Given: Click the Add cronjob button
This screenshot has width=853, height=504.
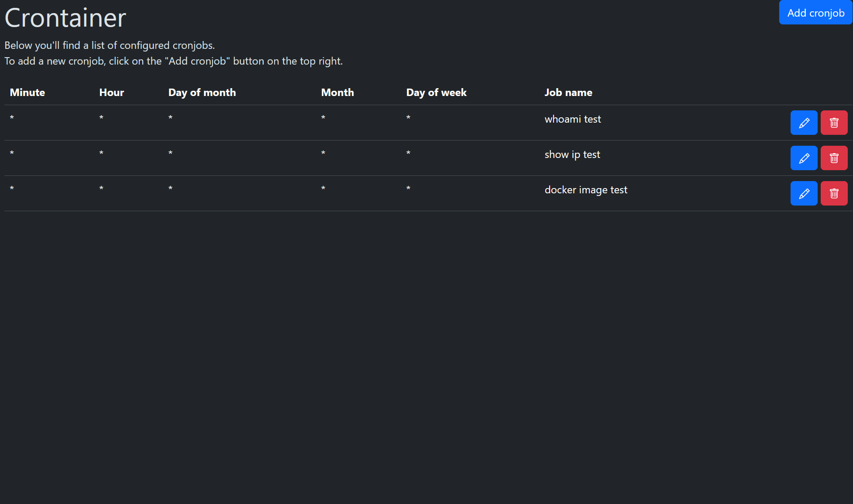Looking at the screenshot, I should click(815, 13).
